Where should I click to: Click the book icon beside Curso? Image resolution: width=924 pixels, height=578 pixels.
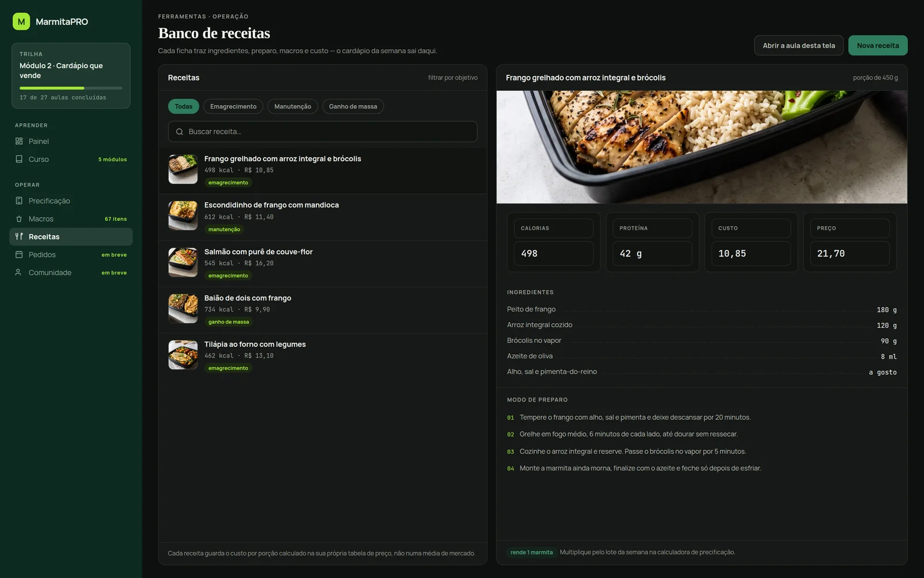[19, 159]
